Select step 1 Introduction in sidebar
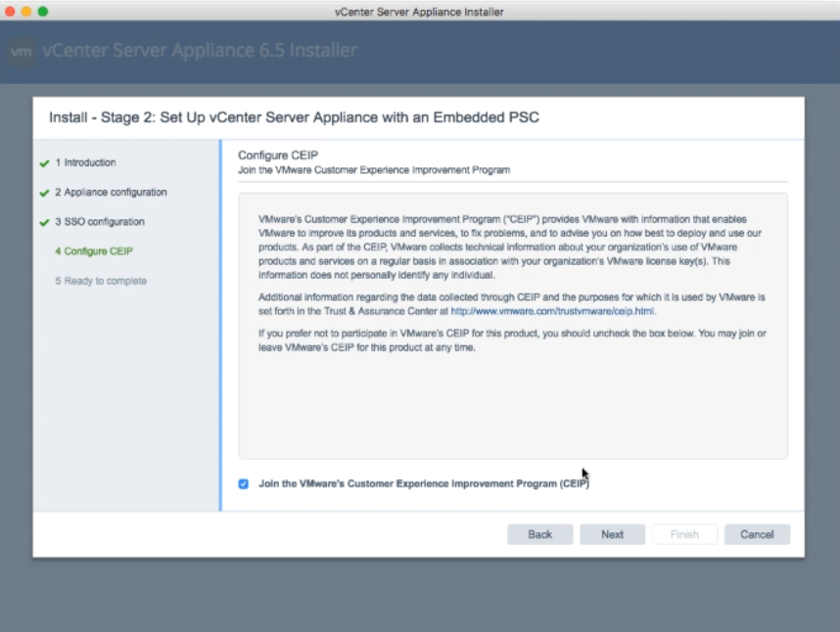Image resolution: width=840 pixels, height=632 pixels. pos(85,162)
